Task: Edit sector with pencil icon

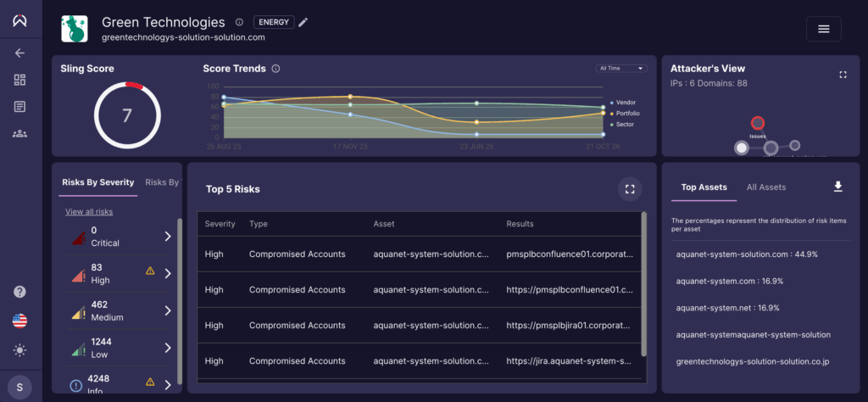Action: [x=303, y=22]
